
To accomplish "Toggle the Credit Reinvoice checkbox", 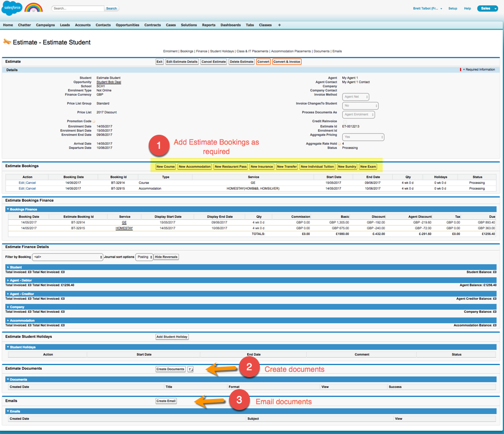I will coord(344,121).
